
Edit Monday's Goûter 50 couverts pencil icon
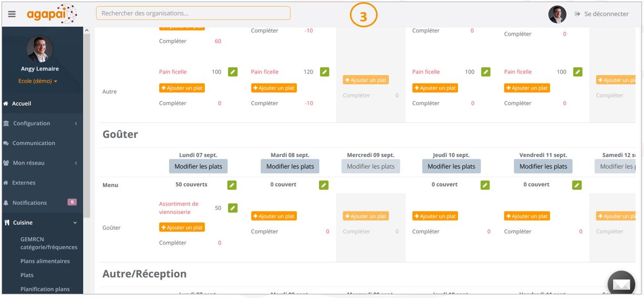click(x=232, y=185)
